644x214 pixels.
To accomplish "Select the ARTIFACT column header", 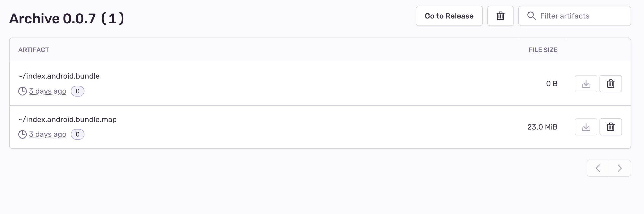I will pos(34,50).
